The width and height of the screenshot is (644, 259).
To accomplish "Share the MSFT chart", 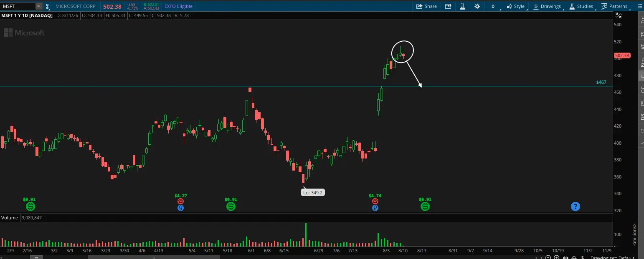I will click(x=426, y=6).
